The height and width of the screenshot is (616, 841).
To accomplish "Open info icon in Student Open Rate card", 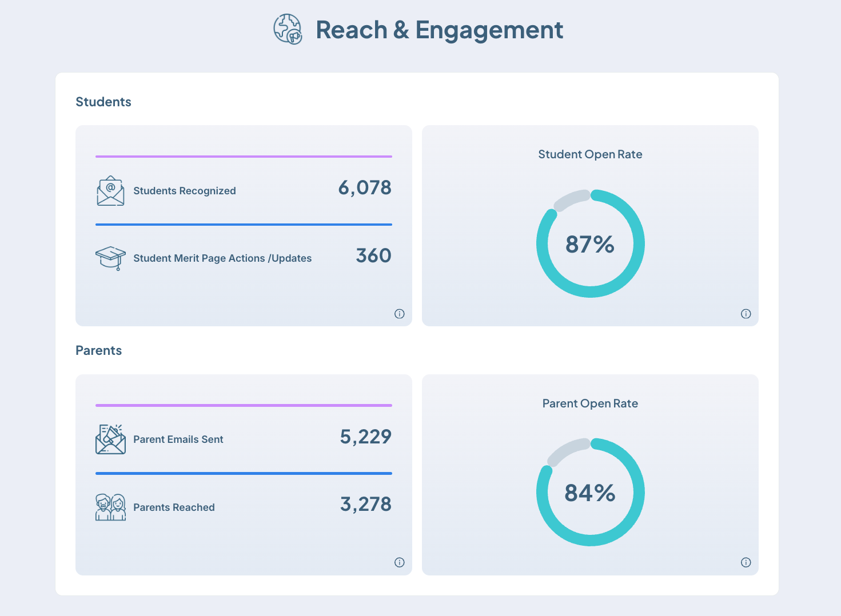I will 746,314.
